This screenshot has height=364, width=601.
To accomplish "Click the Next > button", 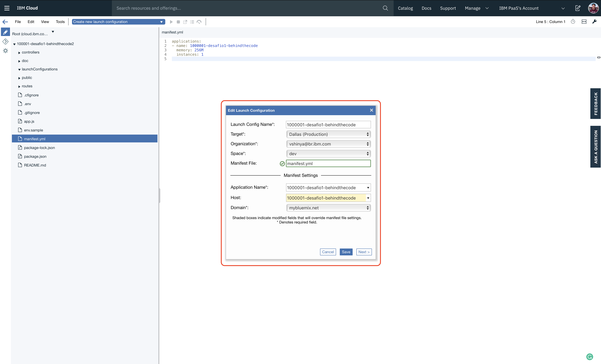I will pyautogui.click(x=364, y=252).
